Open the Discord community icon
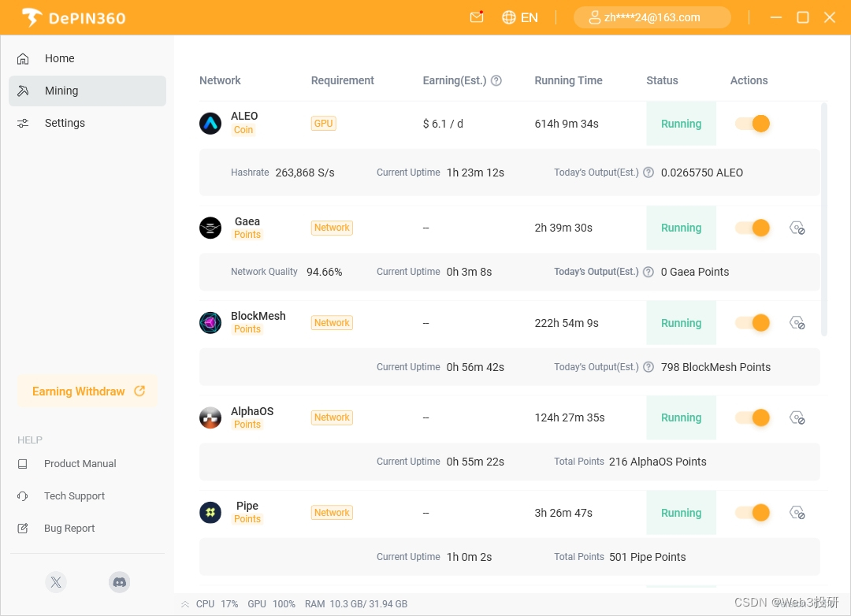851x616 pixels. 119,582
